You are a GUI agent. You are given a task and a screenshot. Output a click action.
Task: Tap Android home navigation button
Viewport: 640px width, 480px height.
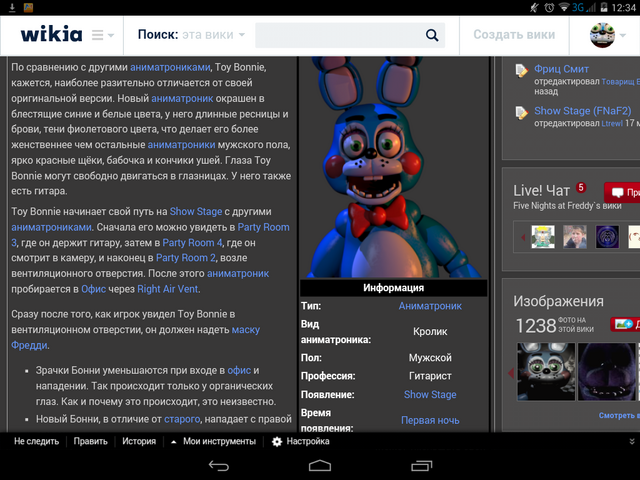click(320, 465)
